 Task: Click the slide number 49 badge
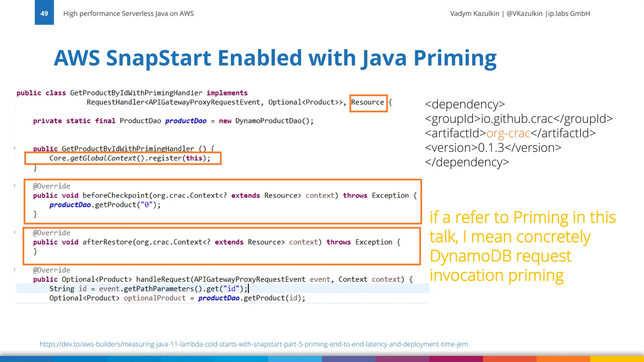pos(44,13)
